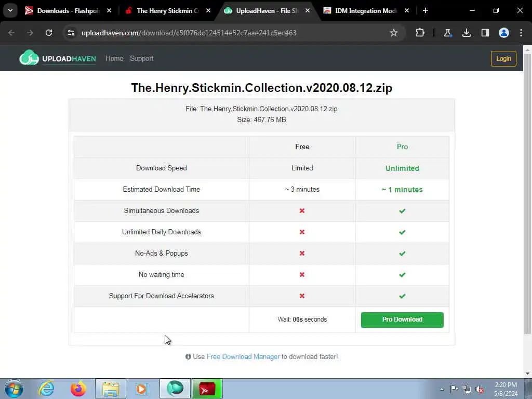
Task: Launch Firefox from the taskbar
Action: coord(78,389)
